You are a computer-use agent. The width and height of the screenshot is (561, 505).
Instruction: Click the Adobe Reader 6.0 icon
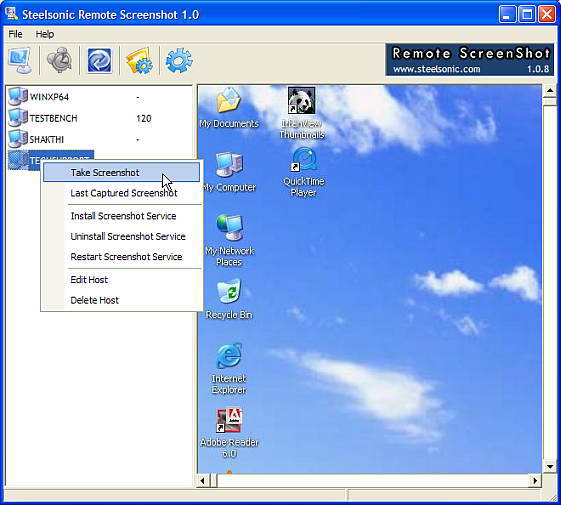tap(229, 420)
